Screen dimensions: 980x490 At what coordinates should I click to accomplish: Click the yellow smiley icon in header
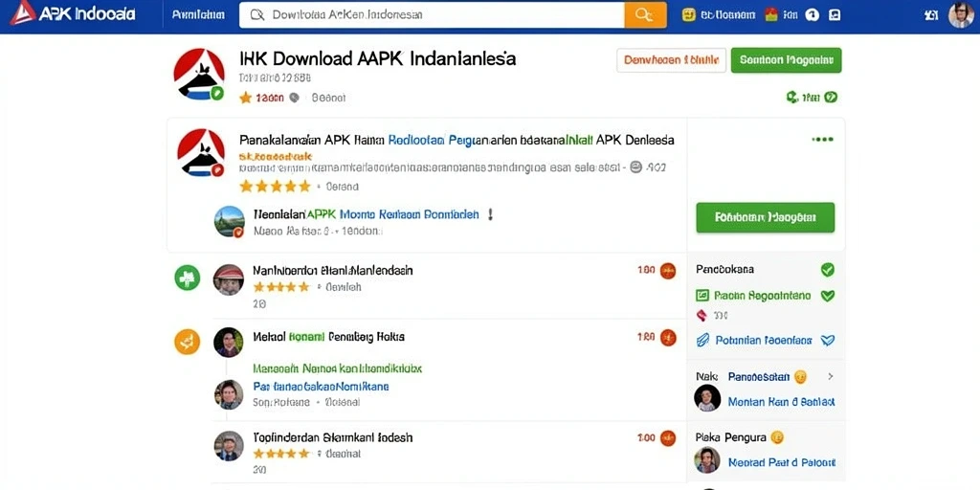[x=689, y=15]
